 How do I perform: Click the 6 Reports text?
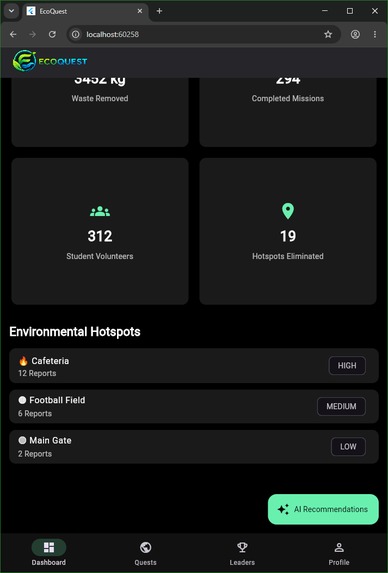(x=35, y=414)
